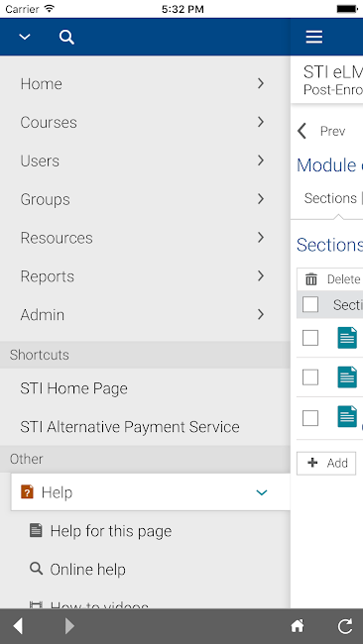Screen dimensions: 363x644
Task: Expand the Courses submenu arrow
Action: [261, 122]
